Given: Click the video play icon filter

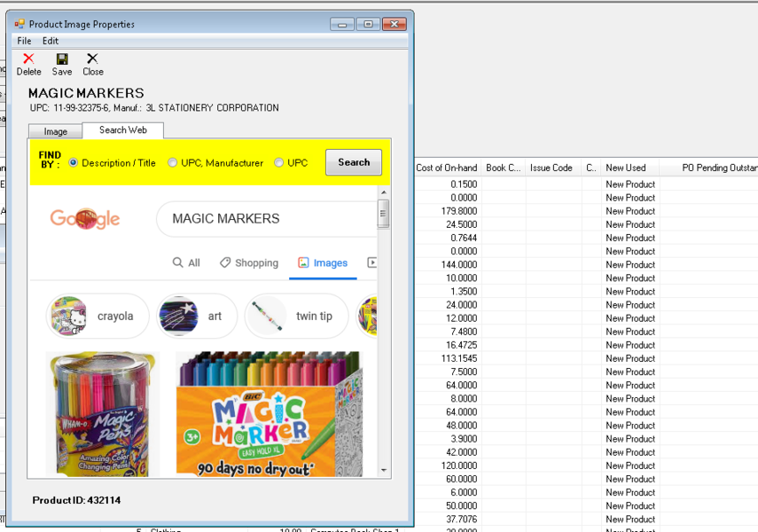Looking at the screenshot, I should 371,262.
